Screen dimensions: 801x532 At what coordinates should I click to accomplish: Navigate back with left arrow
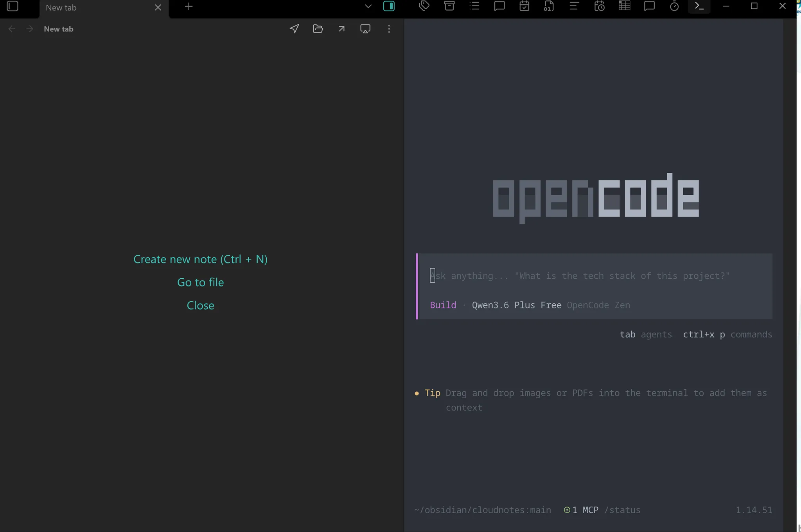click(12, 29)
